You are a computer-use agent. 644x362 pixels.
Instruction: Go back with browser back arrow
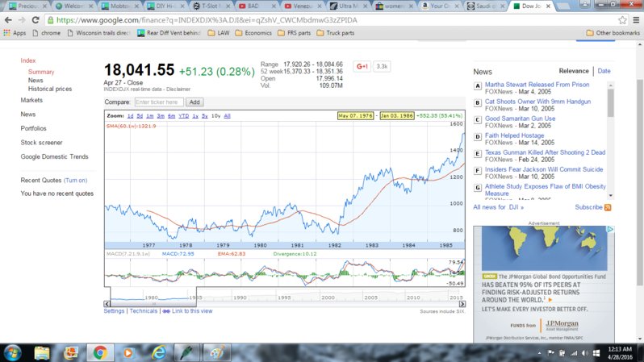[x=8, y=20]
